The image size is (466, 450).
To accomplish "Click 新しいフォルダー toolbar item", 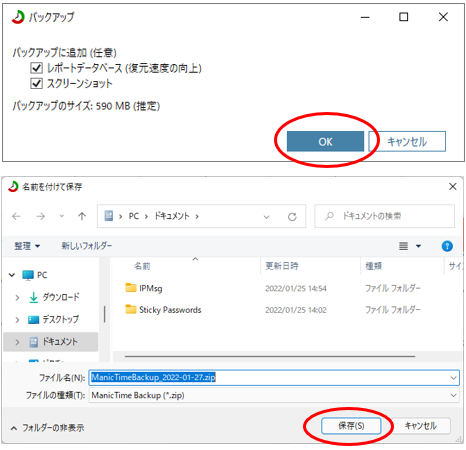I will pos(87,246).
